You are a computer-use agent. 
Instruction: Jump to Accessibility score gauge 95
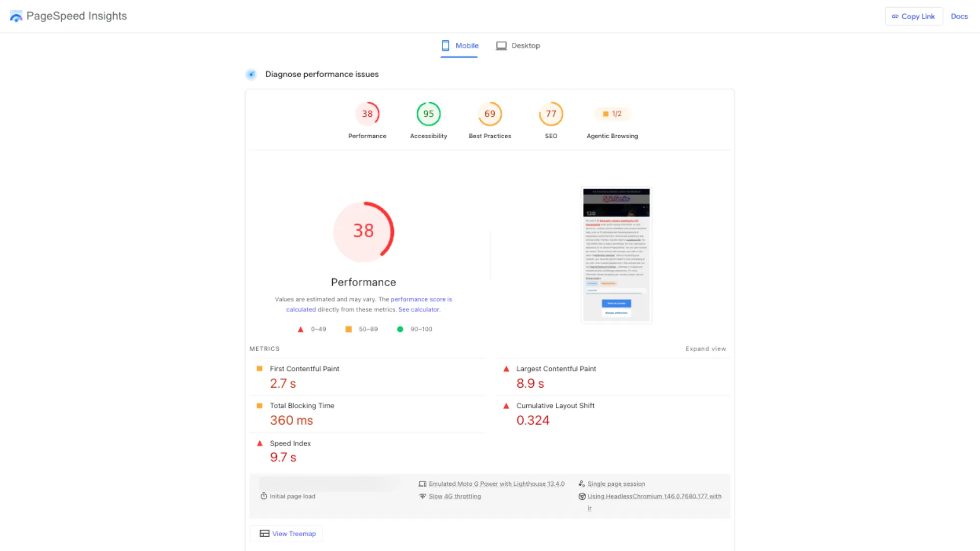coord(429,114)
